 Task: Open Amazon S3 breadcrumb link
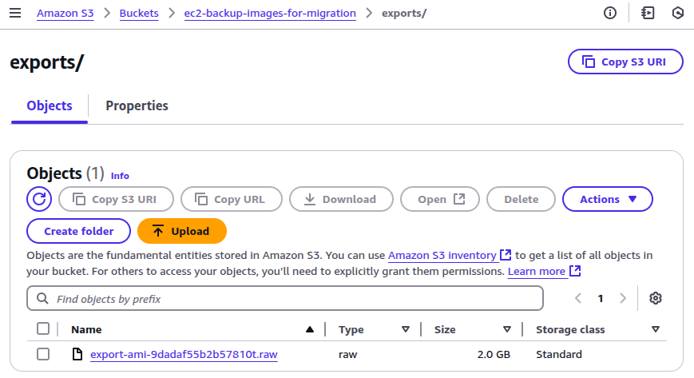pyautogui.click(x=65, y=13)
